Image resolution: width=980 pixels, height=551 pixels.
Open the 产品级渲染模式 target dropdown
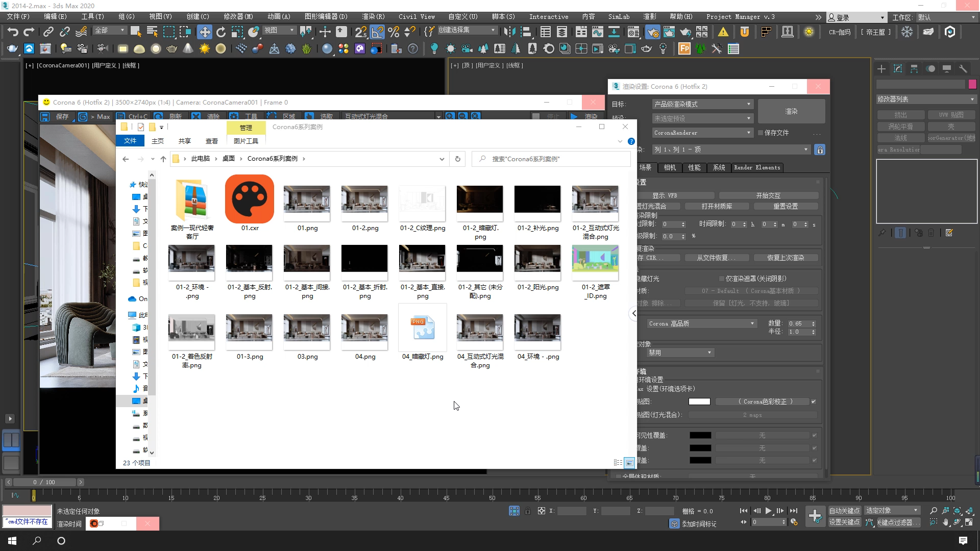[702, 104]
